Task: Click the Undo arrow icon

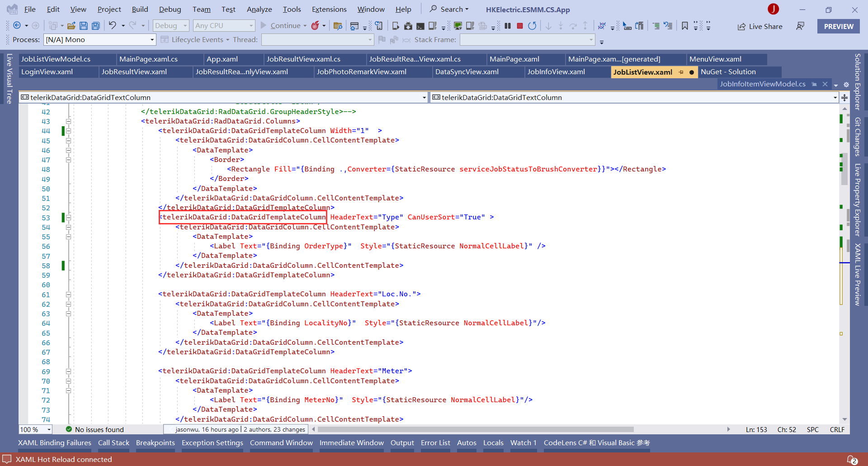Action: [113, 26]
